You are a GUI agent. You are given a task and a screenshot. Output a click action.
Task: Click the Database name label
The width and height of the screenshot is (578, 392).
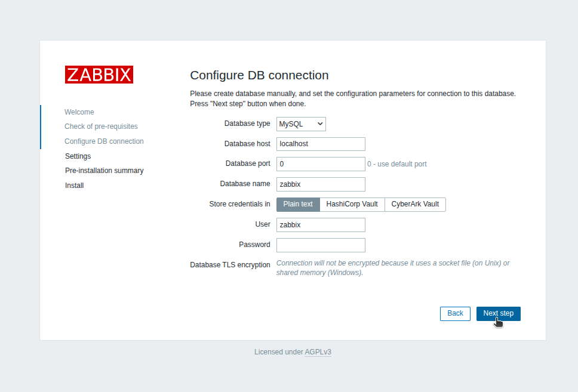[245, 184]
